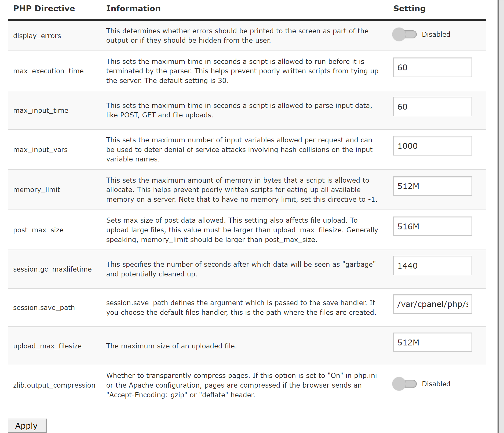Click the session.save_path directive label
Image resolution: width=504 pixels, height=433 pixels.
tap(44, 308)
